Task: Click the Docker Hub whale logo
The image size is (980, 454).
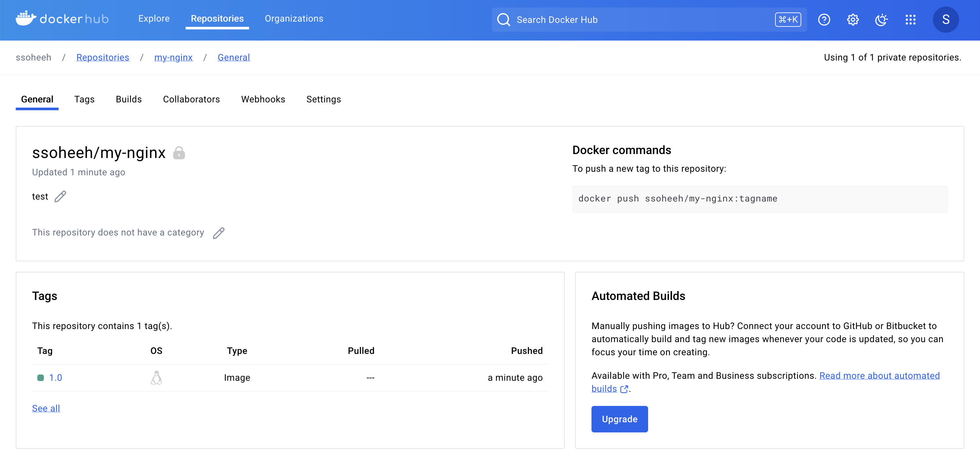Action: (x=26, y=18)
